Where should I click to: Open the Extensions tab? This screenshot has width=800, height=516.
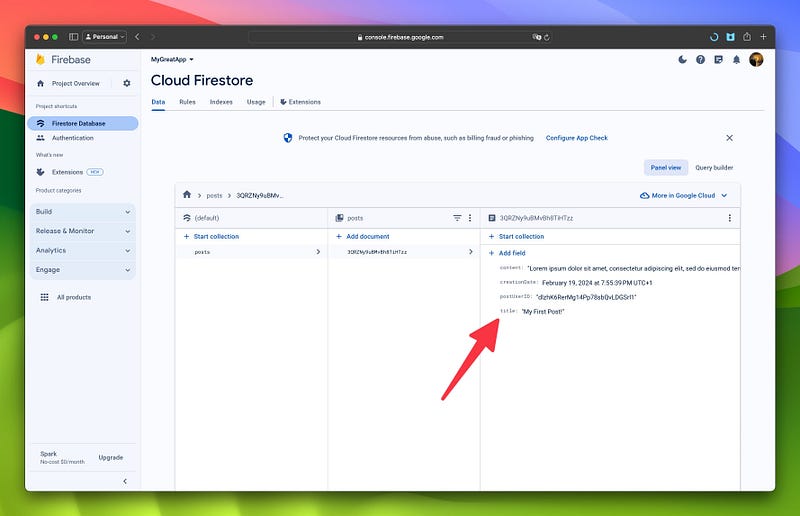[x=301, y=102]
